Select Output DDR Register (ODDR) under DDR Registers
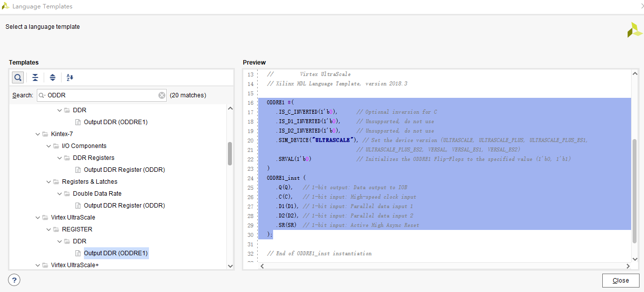Screen dimensions: 644x292 pyautogui.click(x=124, y=170)
